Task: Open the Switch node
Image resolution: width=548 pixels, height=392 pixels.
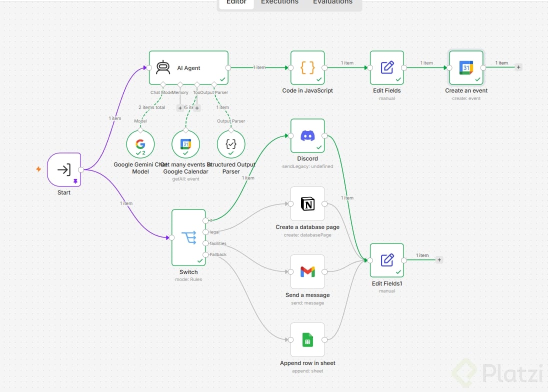Action: pyautogui.click(x=188, y=237)
